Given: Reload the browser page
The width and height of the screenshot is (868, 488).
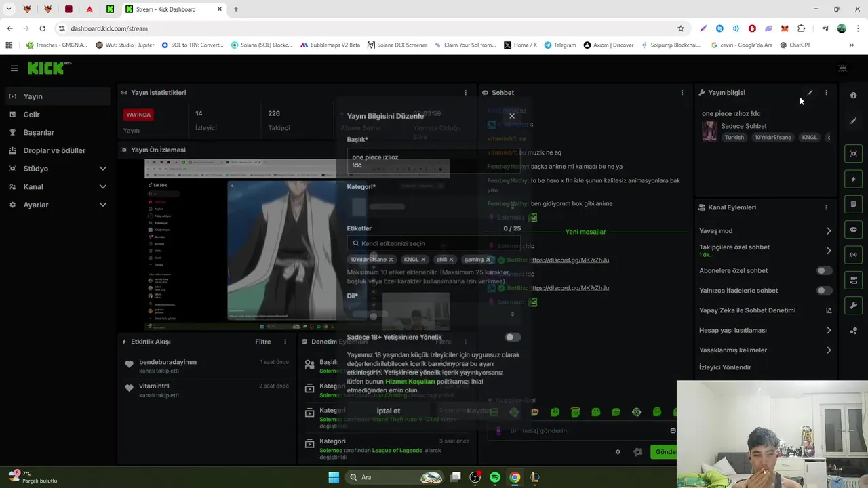Looking at the screenshot, I should tap(42, 28).
